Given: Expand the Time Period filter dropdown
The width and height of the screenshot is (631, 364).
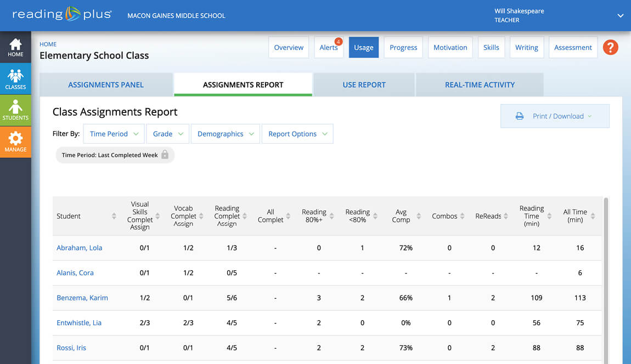Looking at the screenshot, I should point(114,134).
